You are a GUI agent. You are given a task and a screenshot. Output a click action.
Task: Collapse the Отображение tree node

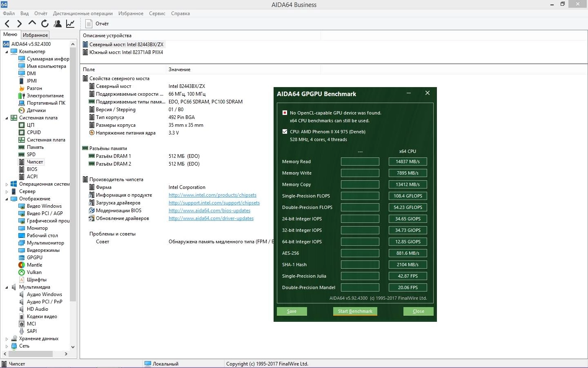point(7,199)
